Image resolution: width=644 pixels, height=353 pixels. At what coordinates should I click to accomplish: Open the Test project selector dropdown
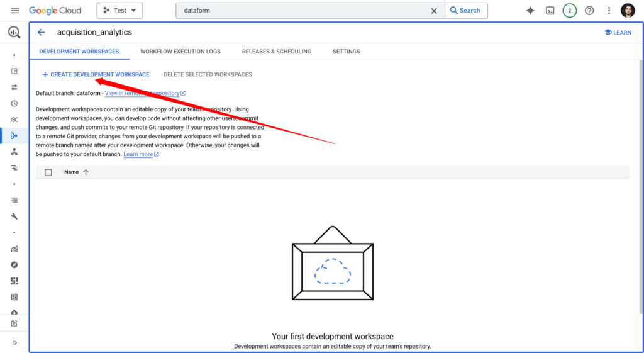point(119,11)
